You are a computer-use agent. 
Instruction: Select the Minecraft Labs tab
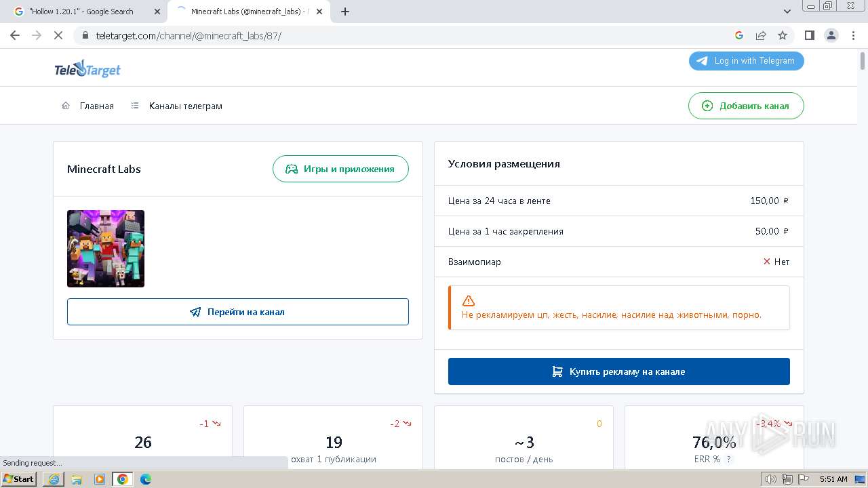click(x=250, y=12)
